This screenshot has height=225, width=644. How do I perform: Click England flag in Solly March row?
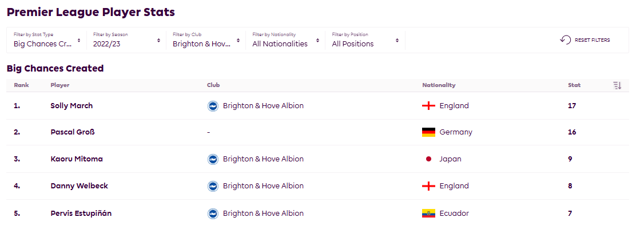(428, 106)
